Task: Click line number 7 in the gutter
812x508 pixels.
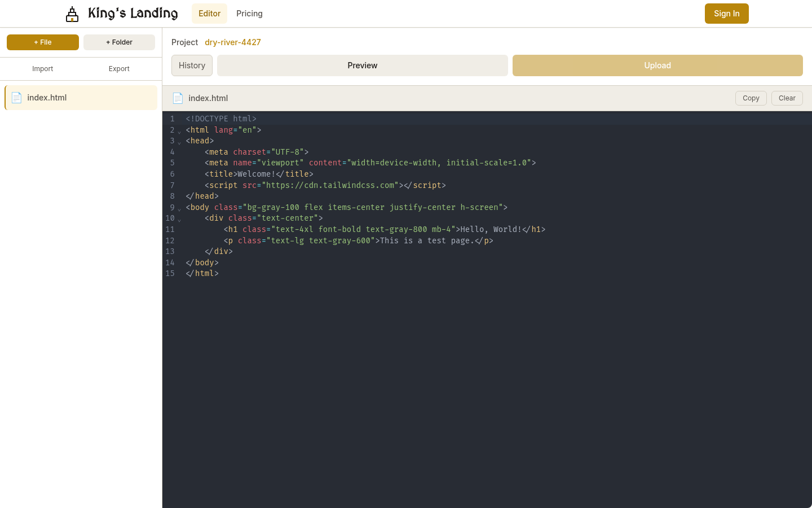Action: (173, 185)
